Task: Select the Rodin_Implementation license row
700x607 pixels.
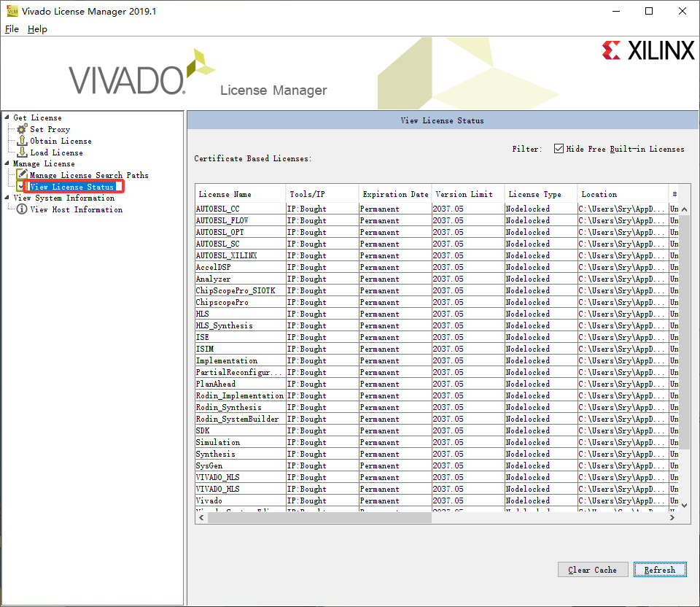Action: point(437,395)
